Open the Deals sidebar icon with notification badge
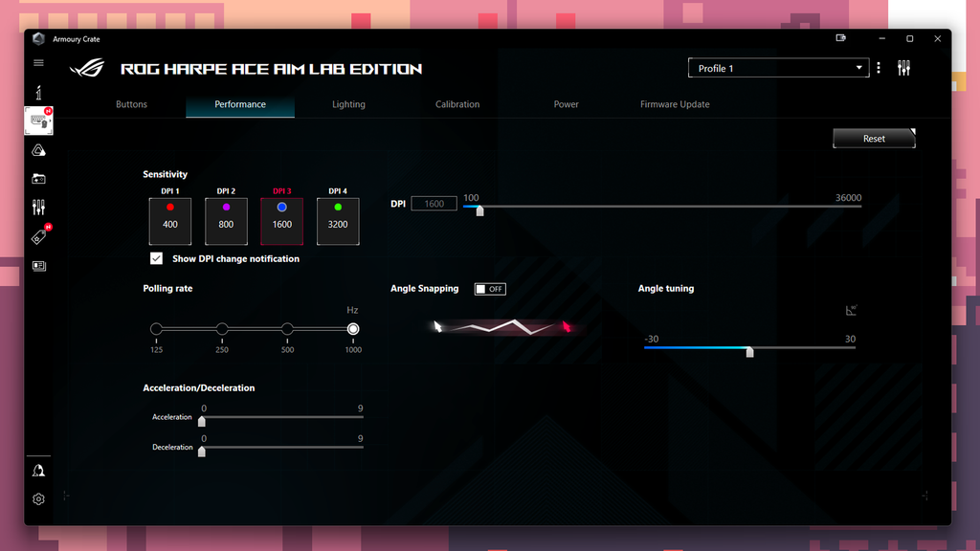 38,235
